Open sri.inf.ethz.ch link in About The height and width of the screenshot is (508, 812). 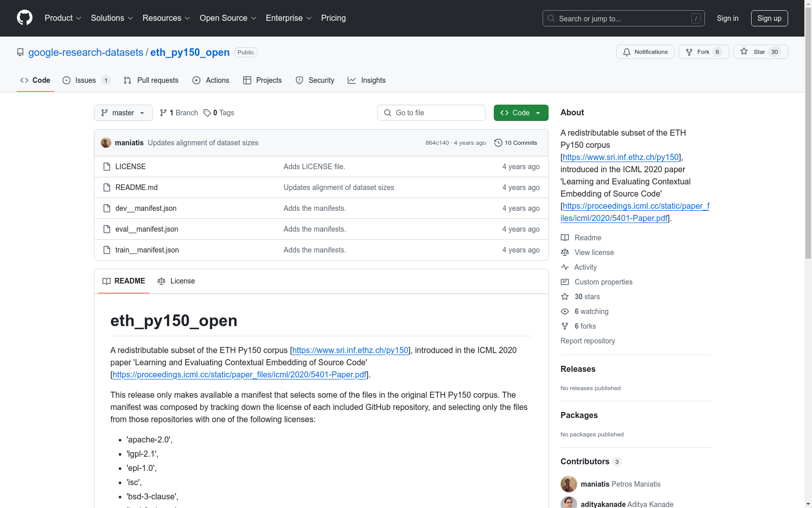click(x=621, y=157)
